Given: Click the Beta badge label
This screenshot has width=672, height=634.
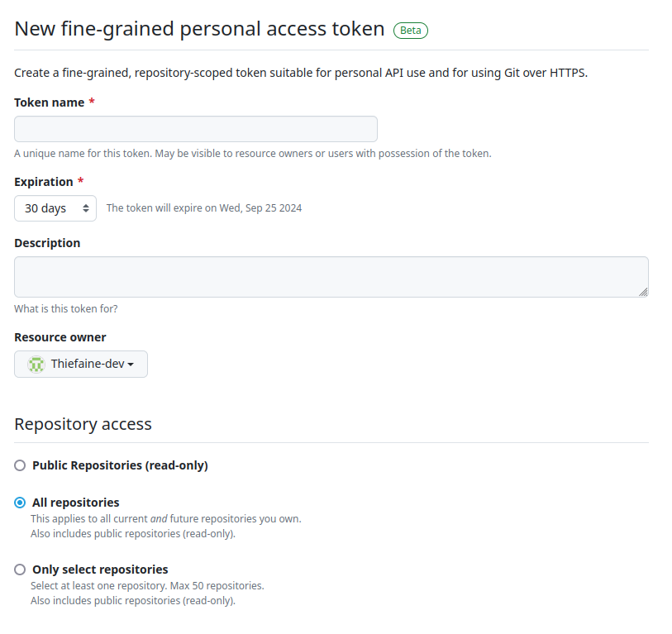Looking at the screenshot, I should [410, 30].
